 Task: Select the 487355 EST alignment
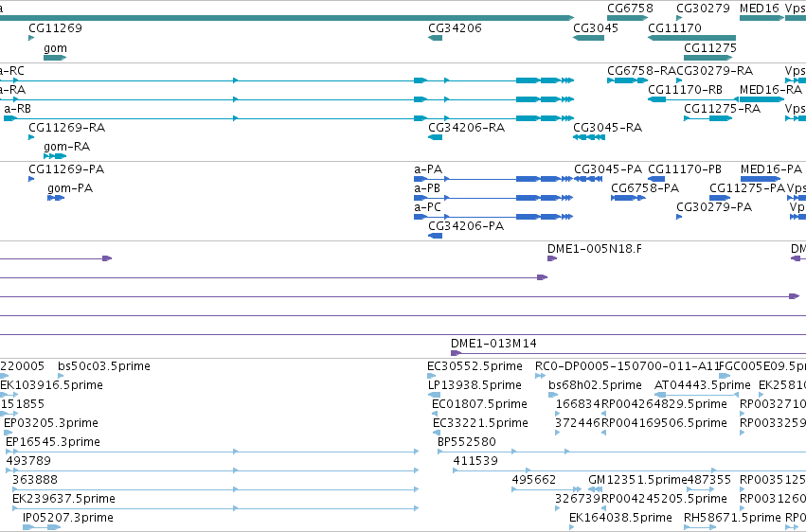coord(701,489)
